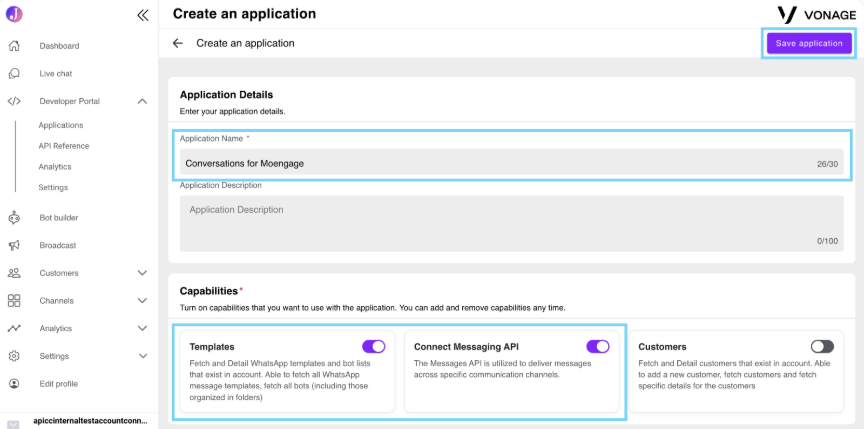Click the Developer Portal code icon
This screenshot has height=429, width=864.
click(x=14, y=101)
